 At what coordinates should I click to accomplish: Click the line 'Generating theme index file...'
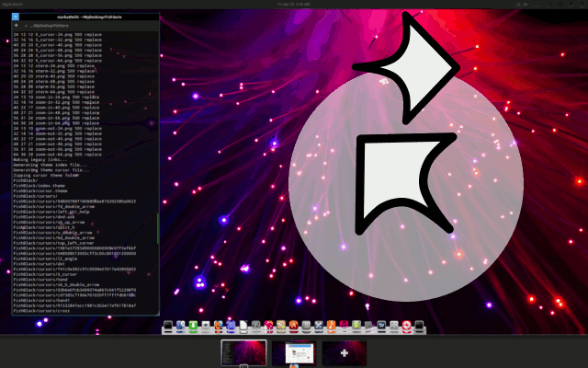[51, 165]
